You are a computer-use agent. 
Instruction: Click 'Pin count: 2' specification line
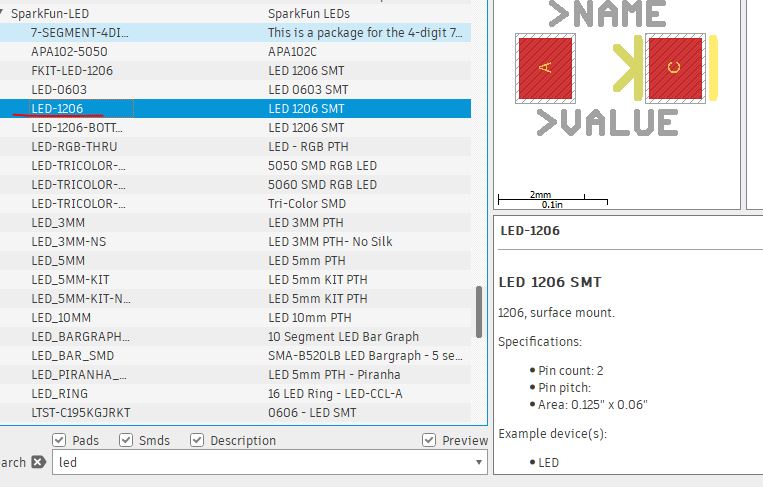click(570, 370)
